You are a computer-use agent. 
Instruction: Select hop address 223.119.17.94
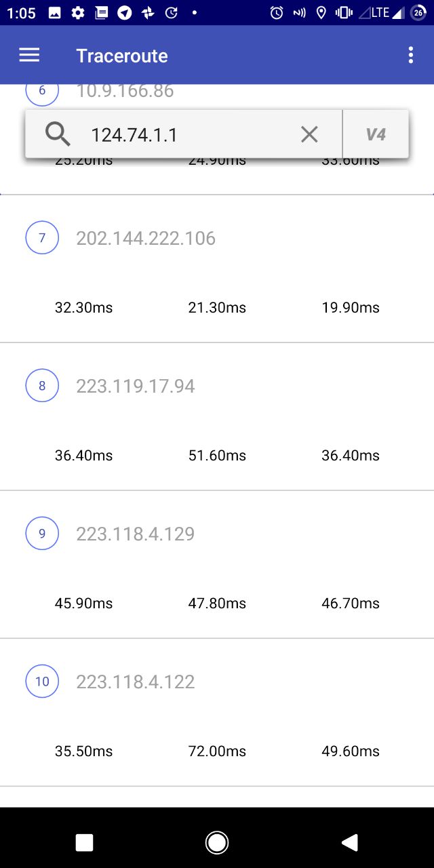(136, 386)
